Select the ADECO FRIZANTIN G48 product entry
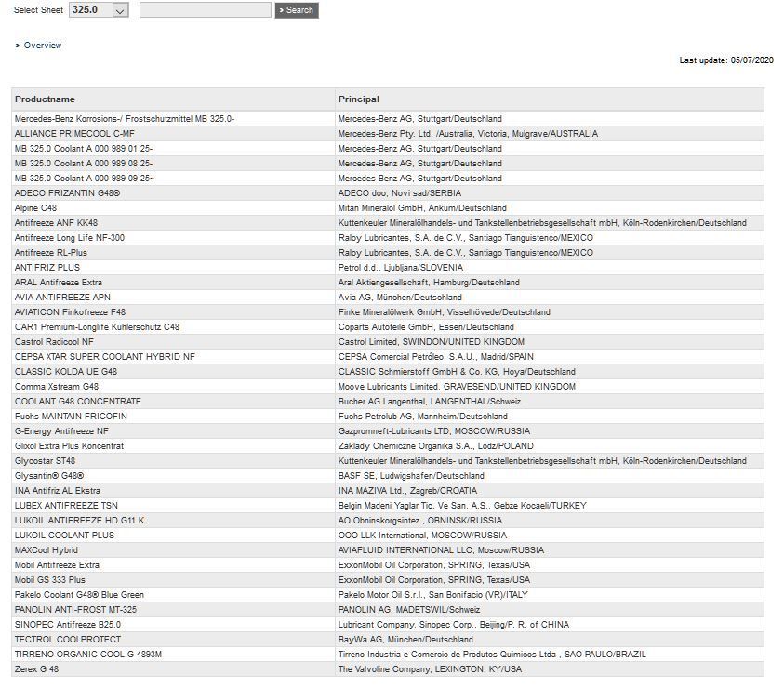The width and height of the screenshot is (784, 688). click(x=67, y=193)
